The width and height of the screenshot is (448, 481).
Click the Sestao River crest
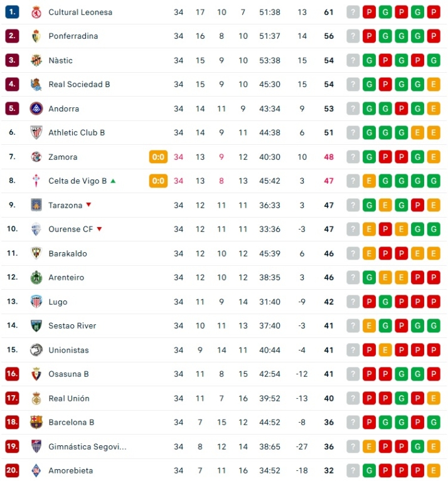(36, 325)
